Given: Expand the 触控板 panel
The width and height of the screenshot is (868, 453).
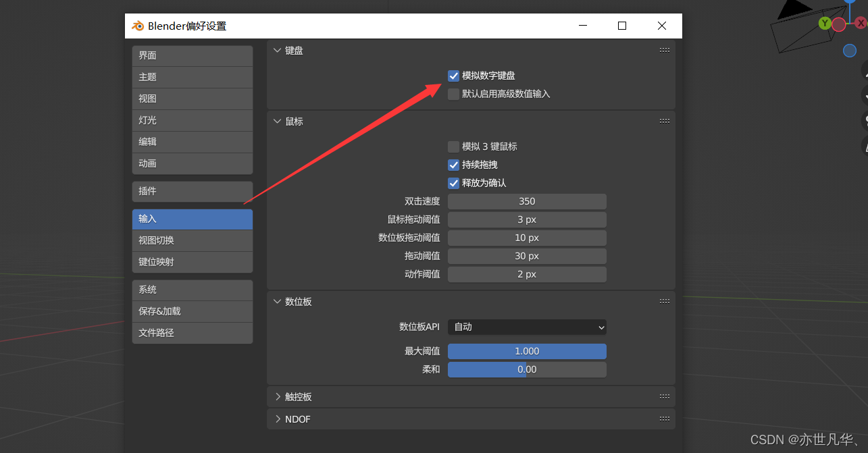Looking at the screenshot, I should click(277, 397).
